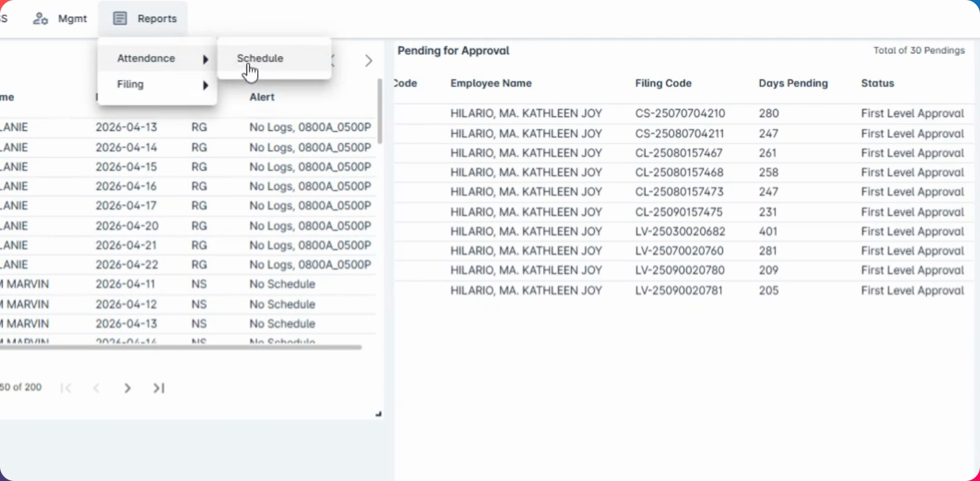Select the 2026-04-16 date cell
Screen dimensions: 980x481
pos(126,186)
